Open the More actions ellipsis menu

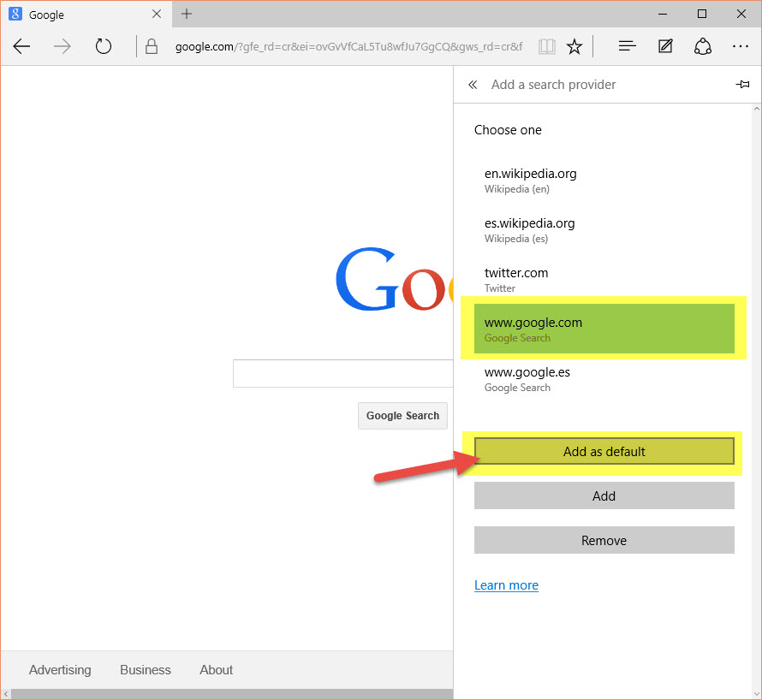coord(740,46)
